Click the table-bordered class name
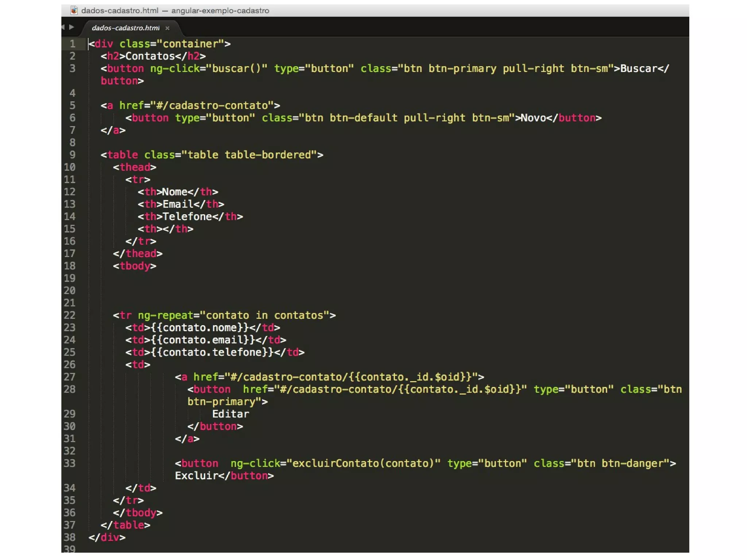The image size is (747, 560). point(268,155)
